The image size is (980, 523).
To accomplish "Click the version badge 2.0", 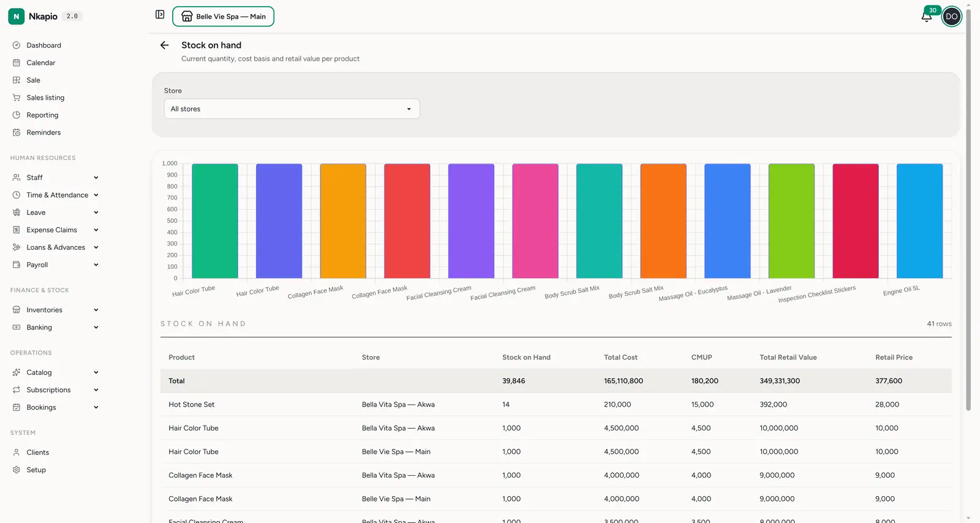I will 72,17.
